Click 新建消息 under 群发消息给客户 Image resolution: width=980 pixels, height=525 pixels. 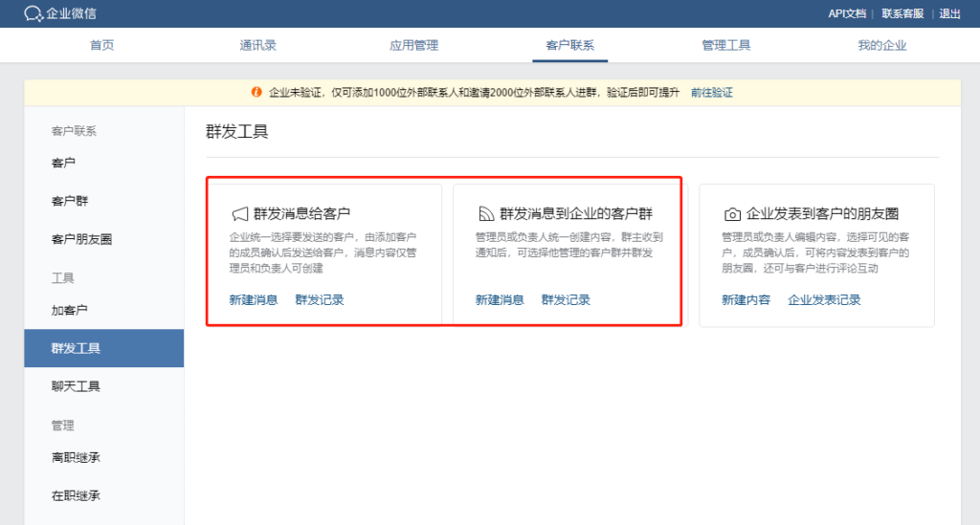click(x=254, y=300)
